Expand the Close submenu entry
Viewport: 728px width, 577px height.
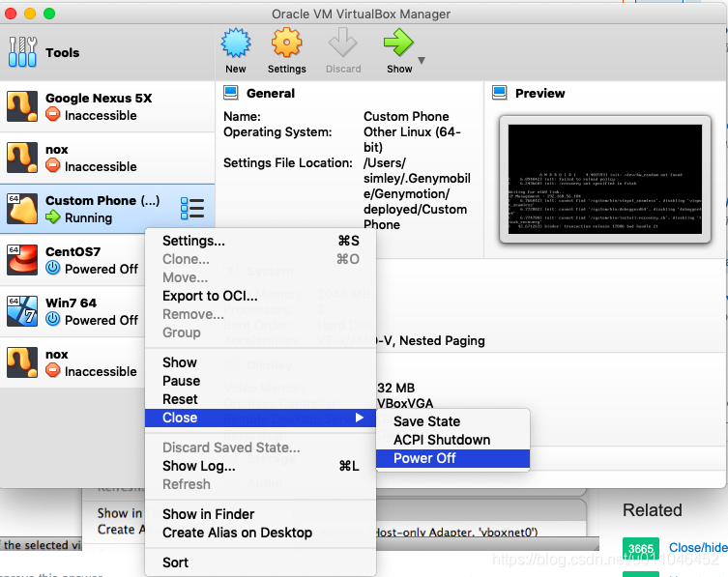click(260, 418)
